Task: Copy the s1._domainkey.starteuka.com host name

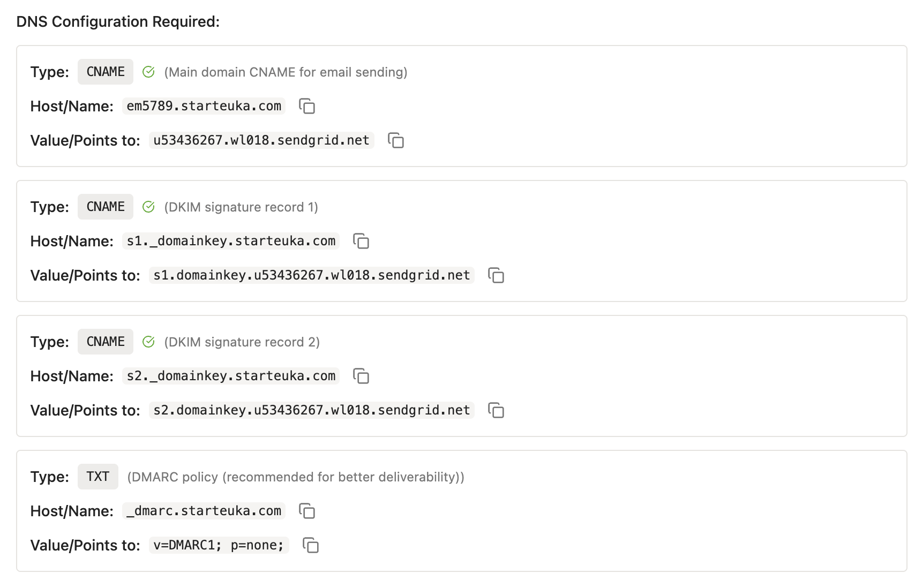Action: click(361, 241)
